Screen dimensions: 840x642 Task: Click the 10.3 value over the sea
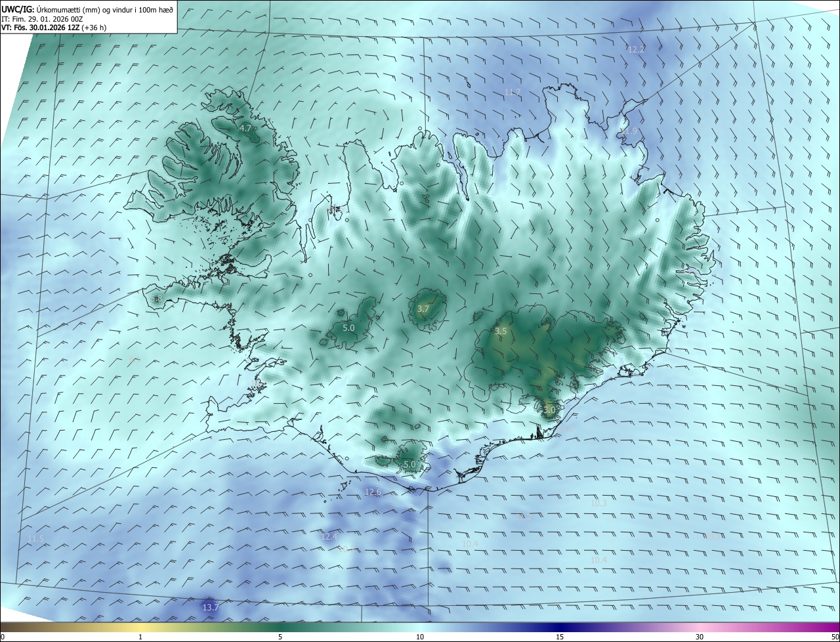pos(598,503)
